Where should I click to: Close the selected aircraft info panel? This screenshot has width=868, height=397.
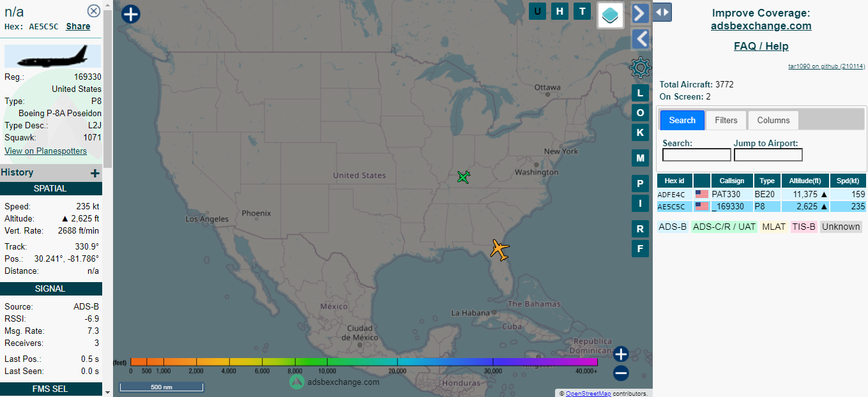[x=94, y=11]
